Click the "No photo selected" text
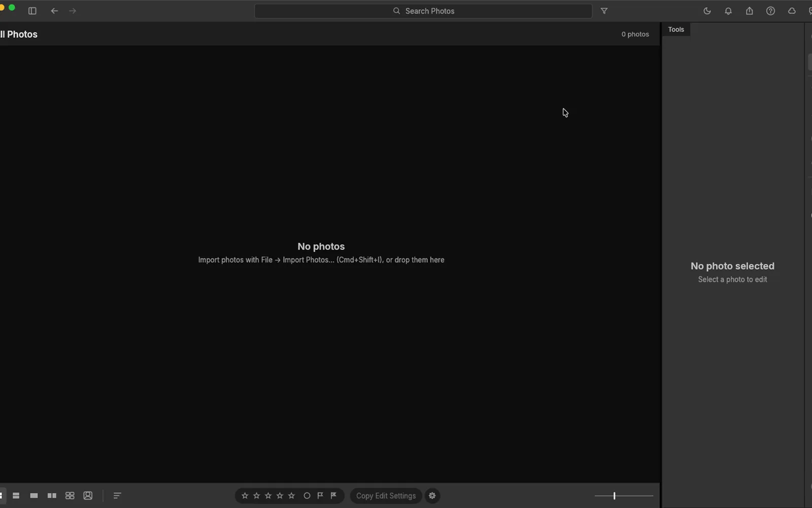 [732, 266]
